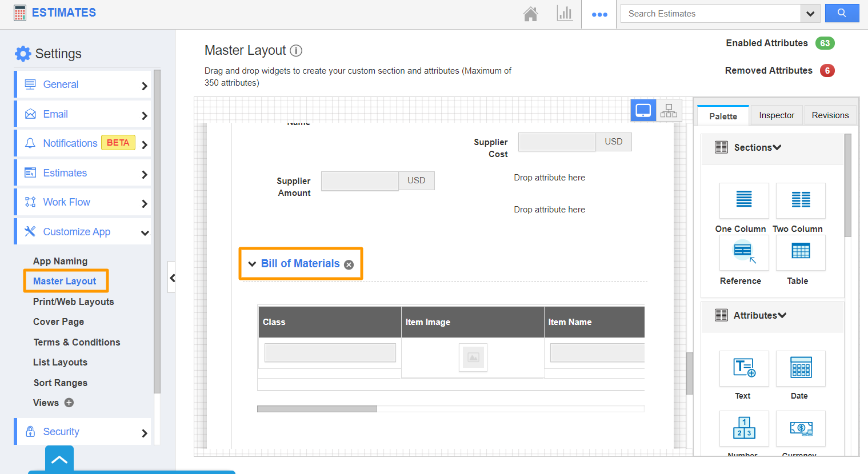The height and width of the screenshot is (474, 868).
Task: Collapse the Bill of Materials section
Action: point(252,264)
